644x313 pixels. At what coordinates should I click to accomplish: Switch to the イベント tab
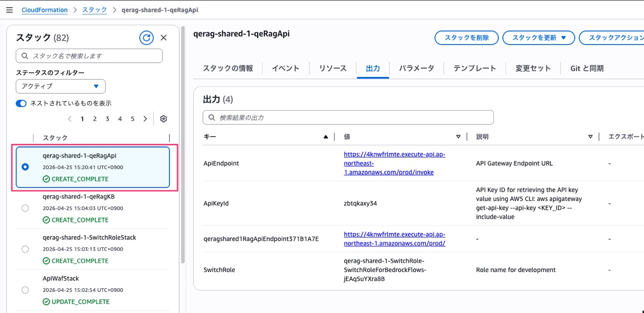point(286,68)
